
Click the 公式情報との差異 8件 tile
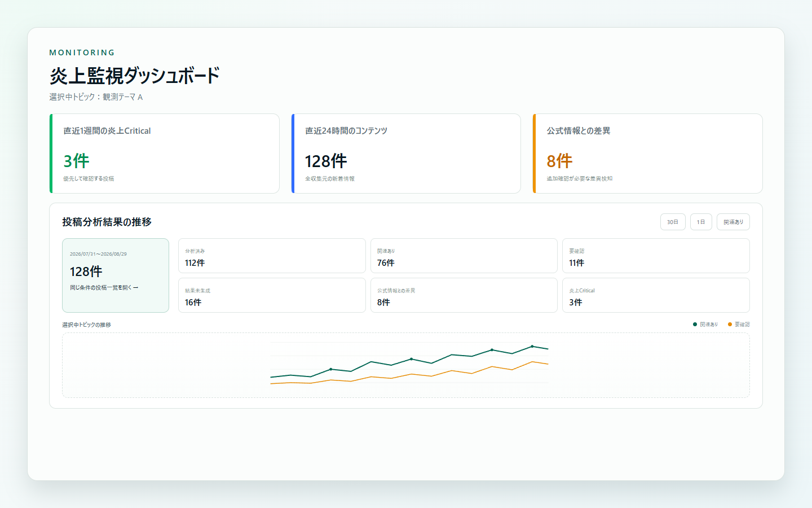point(464,295)
